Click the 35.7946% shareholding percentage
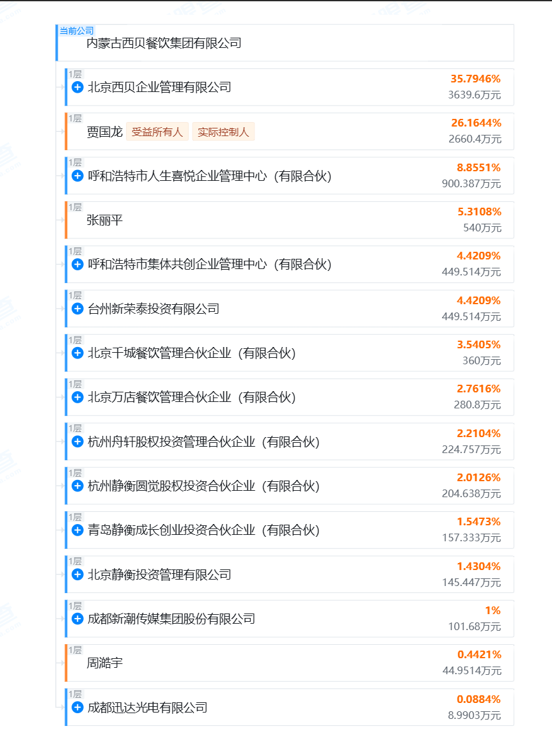The image size is (552, 756). coord(475,79)
